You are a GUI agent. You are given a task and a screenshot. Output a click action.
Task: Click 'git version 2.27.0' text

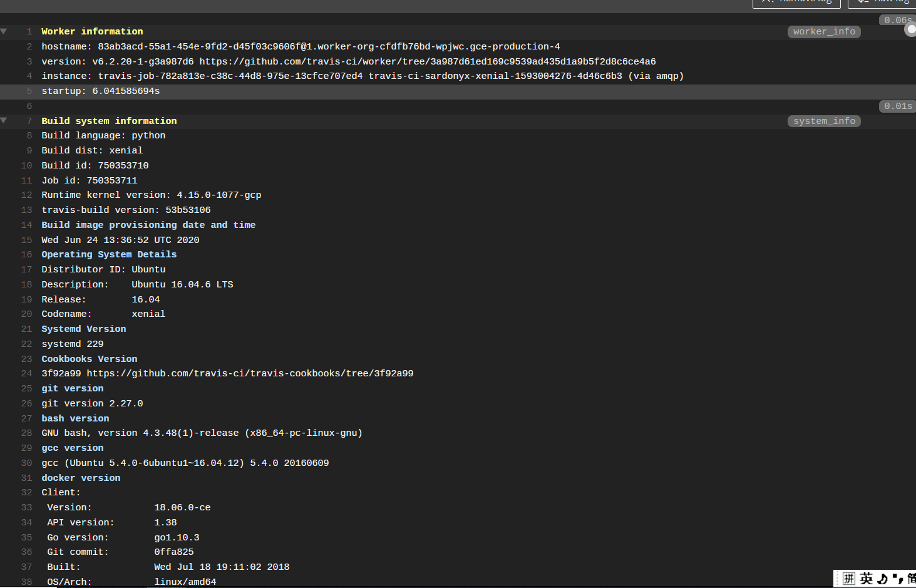(92, 404)
